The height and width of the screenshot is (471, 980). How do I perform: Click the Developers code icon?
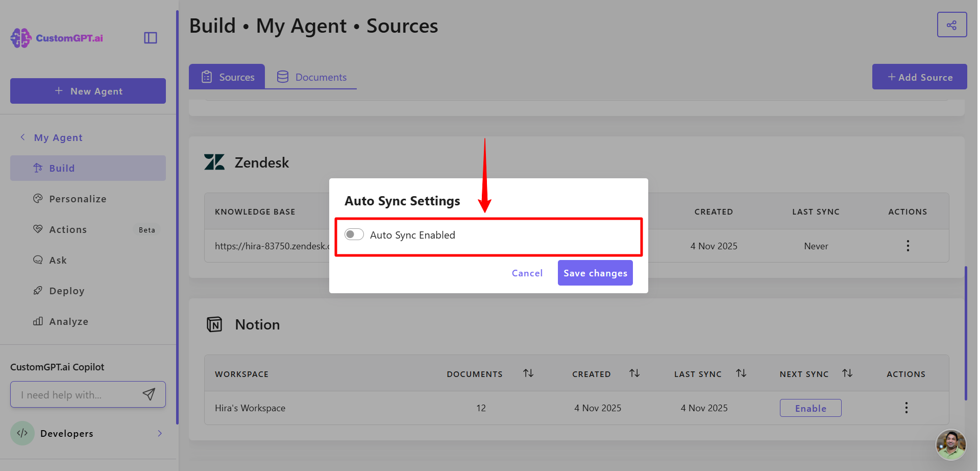click(22, 433)
